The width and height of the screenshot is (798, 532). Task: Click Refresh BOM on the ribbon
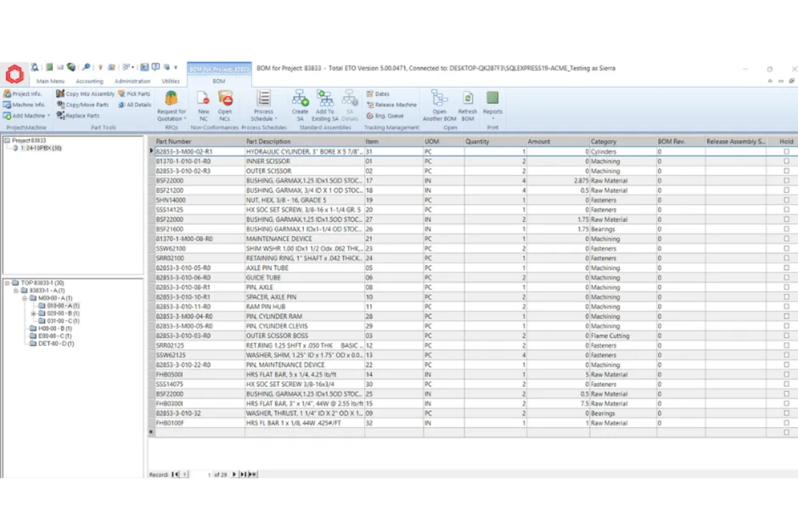click(x=467, y=106)
